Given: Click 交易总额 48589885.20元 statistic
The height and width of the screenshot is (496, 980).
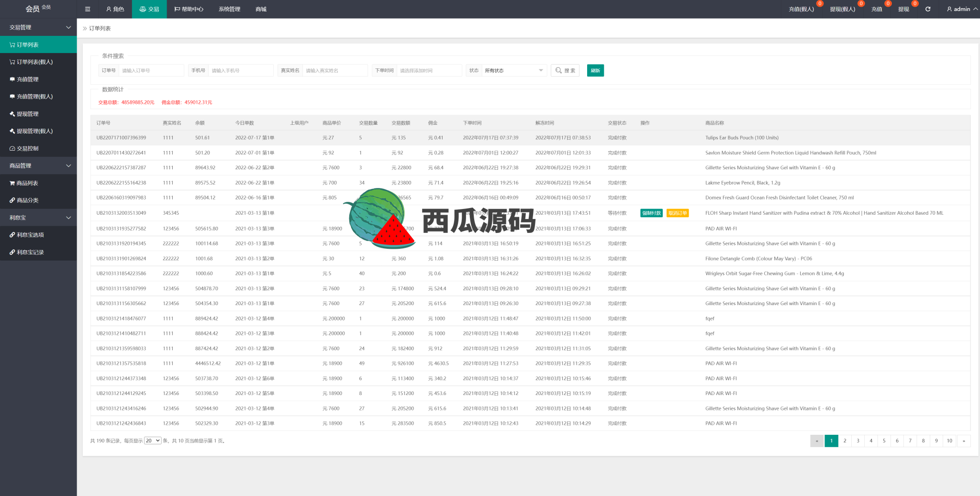Looking at the screenshot, I should tap(126, 102).
